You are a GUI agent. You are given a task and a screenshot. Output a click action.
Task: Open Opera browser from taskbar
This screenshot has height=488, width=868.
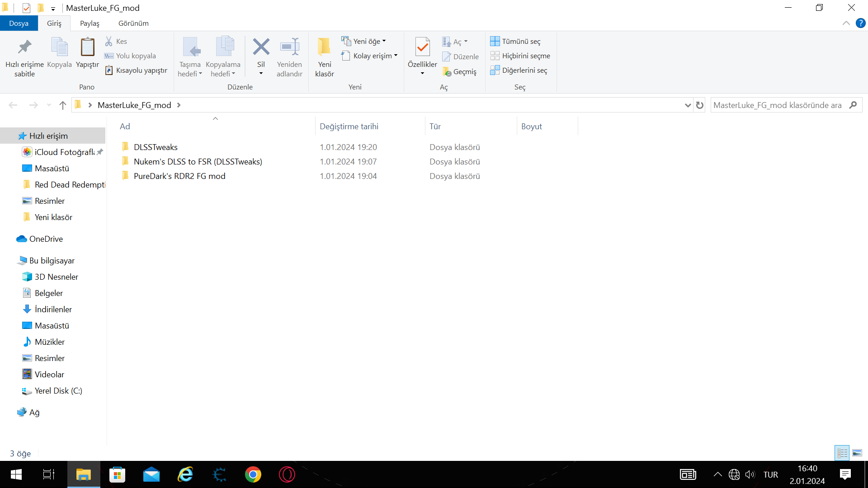pos(287,474)
